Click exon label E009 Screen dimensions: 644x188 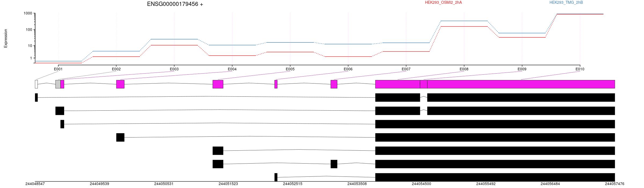(x=522, y=69)
